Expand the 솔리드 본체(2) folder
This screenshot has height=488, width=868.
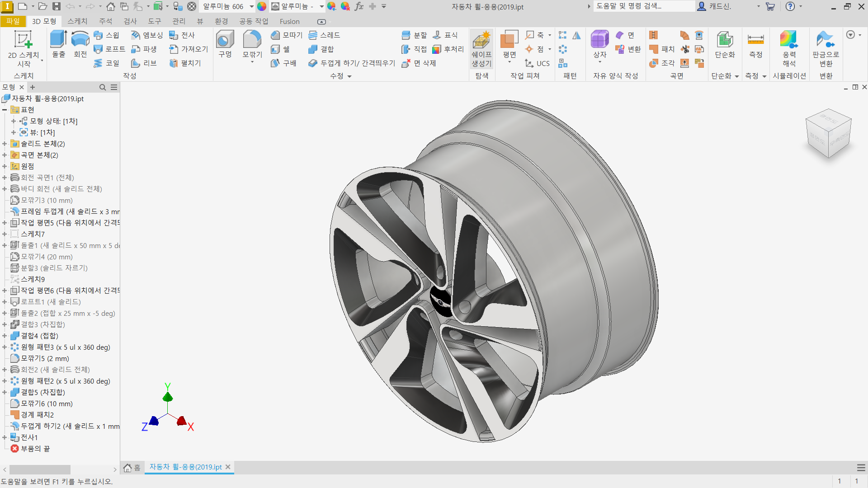pyautogui.click(x=5, y=144)
